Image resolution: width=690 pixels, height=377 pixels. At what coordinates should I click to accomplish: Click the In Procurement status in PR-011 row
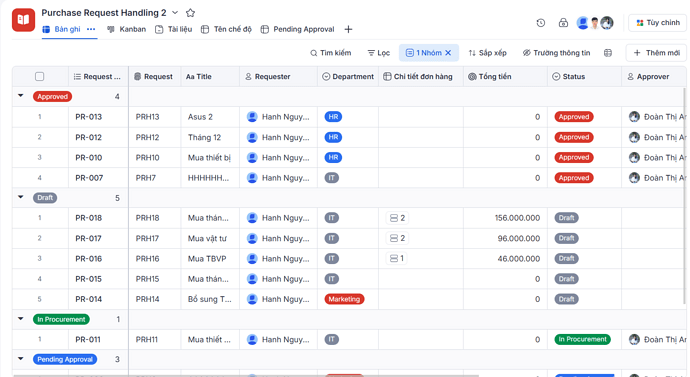pyautogui.click(x=582, y=339)
